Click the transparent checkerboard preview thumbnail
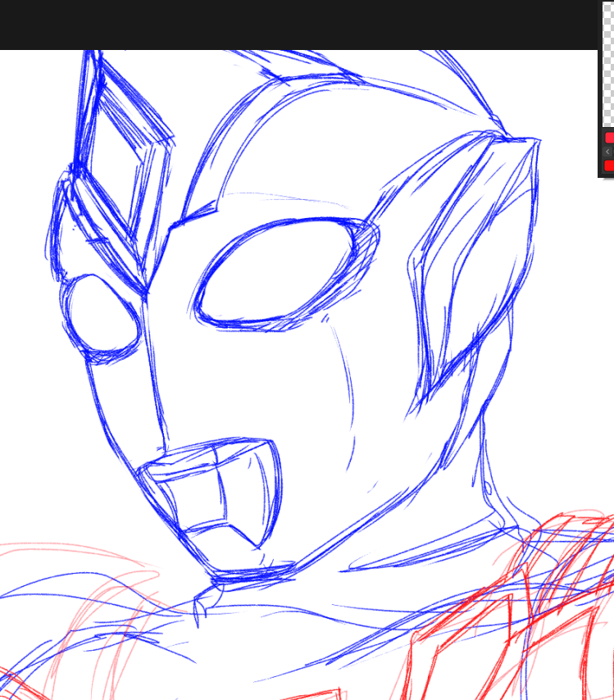 pyautogui.click(x=608, y=66)
